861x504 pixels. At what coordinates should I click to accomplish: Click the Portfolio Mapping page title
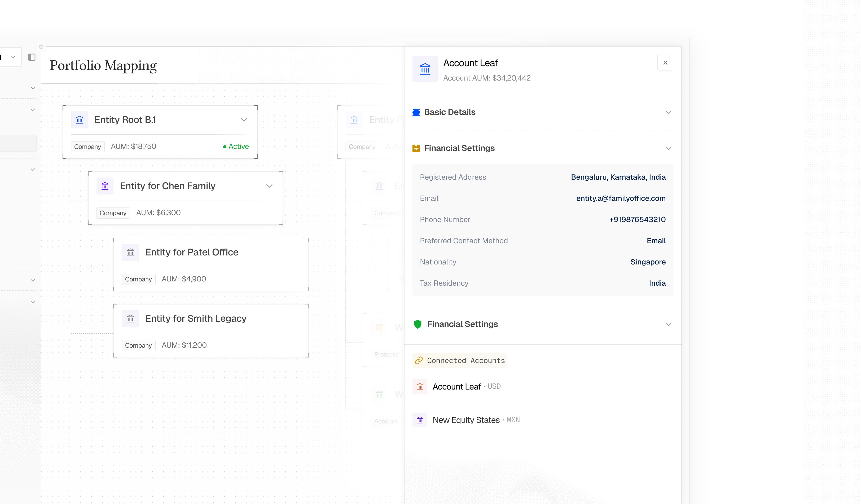pyautogui.click(x=103, y=65)
